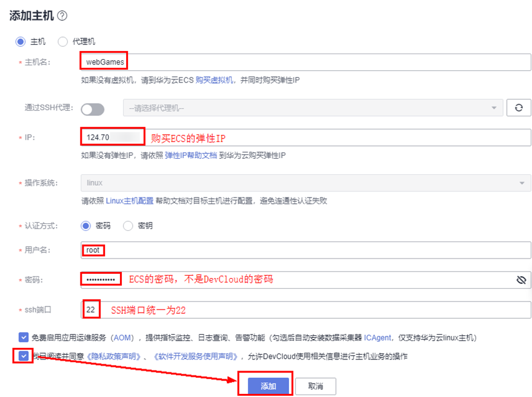The width and height of the screenshot is (532, 397).
Task: Focus the 密码 password field
Action: coord(306,280)
